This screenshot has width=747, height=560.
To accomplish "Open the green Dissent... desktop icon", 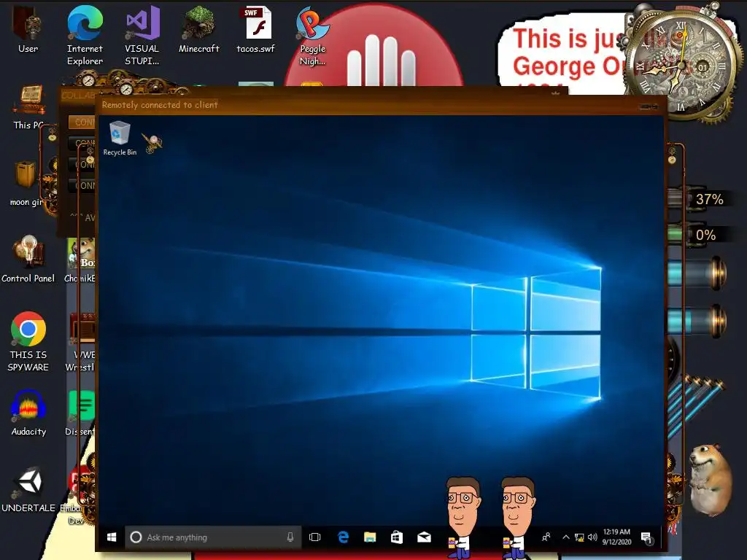I will (x=81, y=413).
